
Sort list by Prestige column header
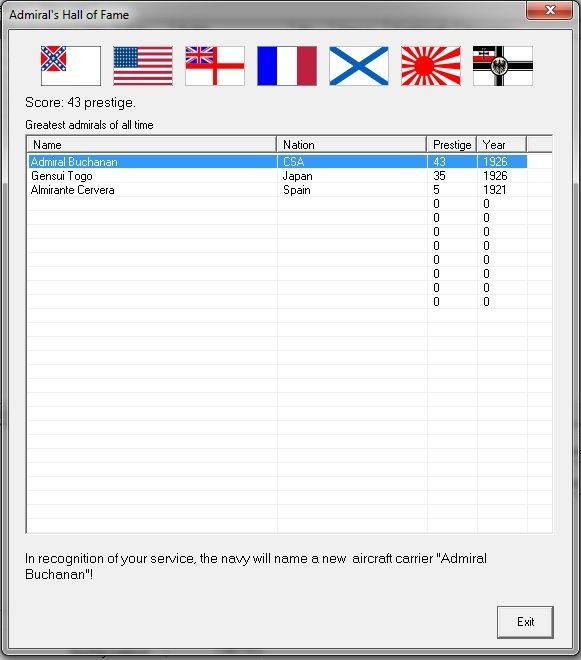click(x=452, y=144)
